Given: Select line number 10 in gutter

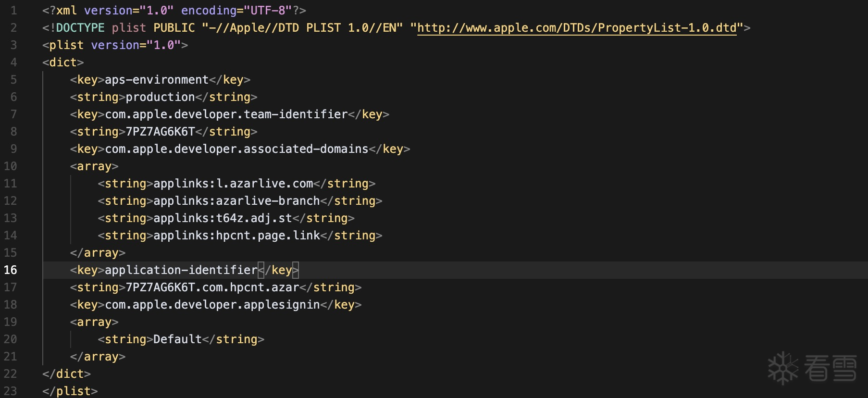Looking at the screenshot, I should [11, 166].
